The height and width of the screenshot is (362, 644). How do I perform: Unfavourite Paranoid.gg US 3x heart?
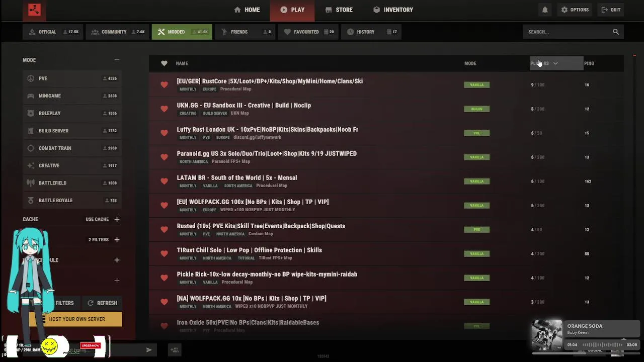(164, 157)
